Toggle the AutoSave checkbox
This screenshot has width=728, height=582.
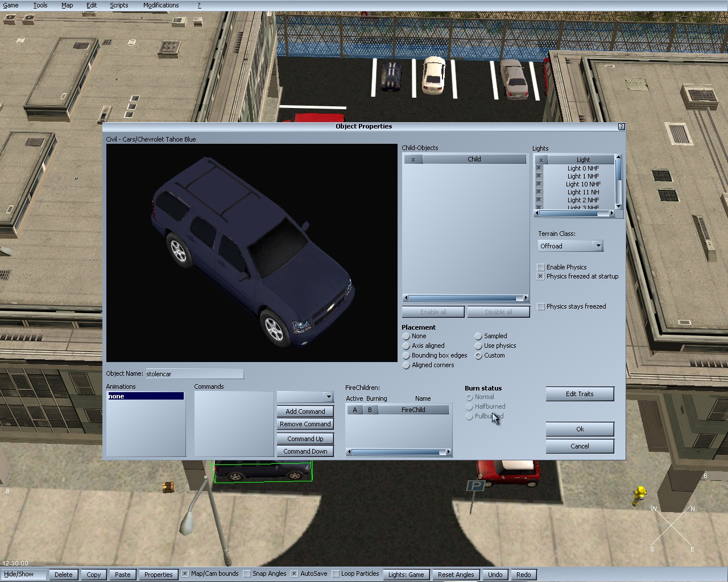294,574
